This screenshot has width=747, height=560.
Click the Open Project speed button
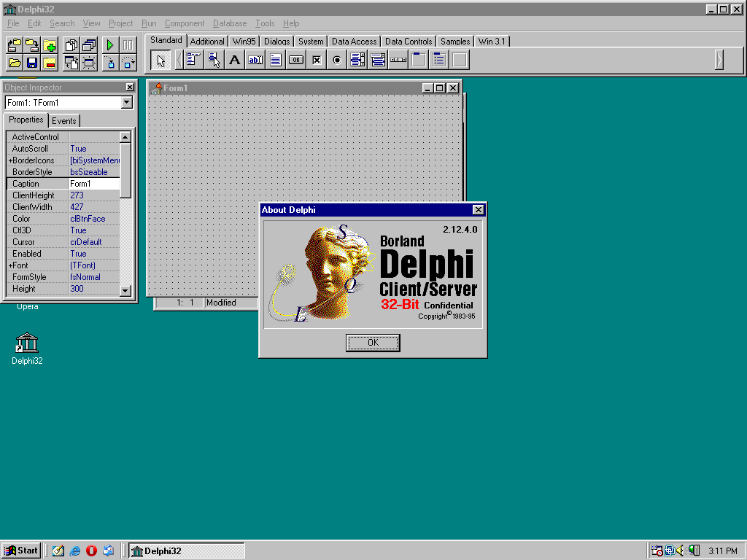coord(15,45)
